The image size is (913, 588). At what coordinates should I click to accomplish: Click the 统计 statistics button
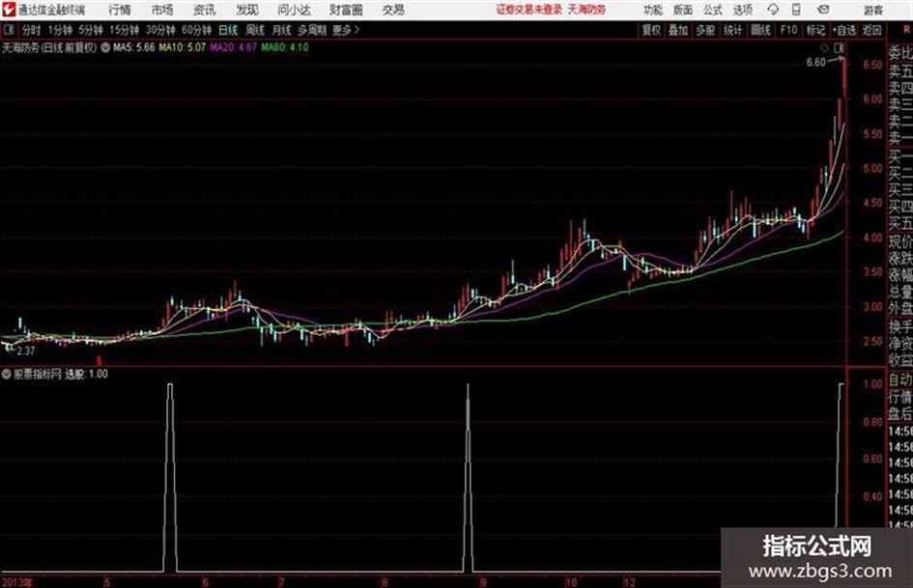click(732, 30)
